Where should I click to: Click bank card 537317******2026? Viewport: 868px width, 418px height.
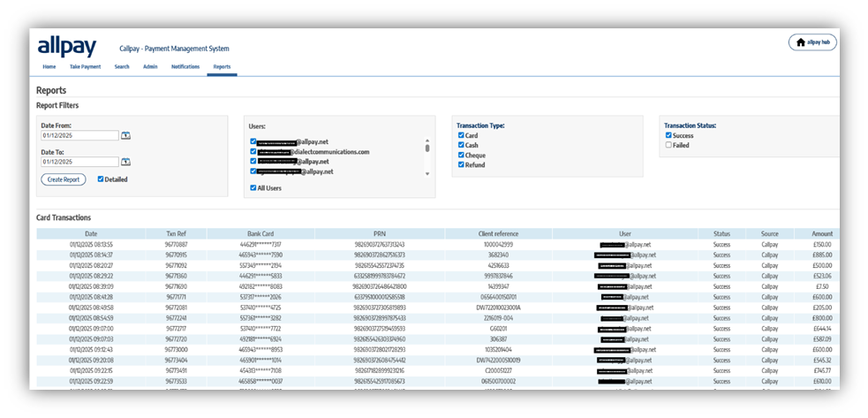coord(260,297)
